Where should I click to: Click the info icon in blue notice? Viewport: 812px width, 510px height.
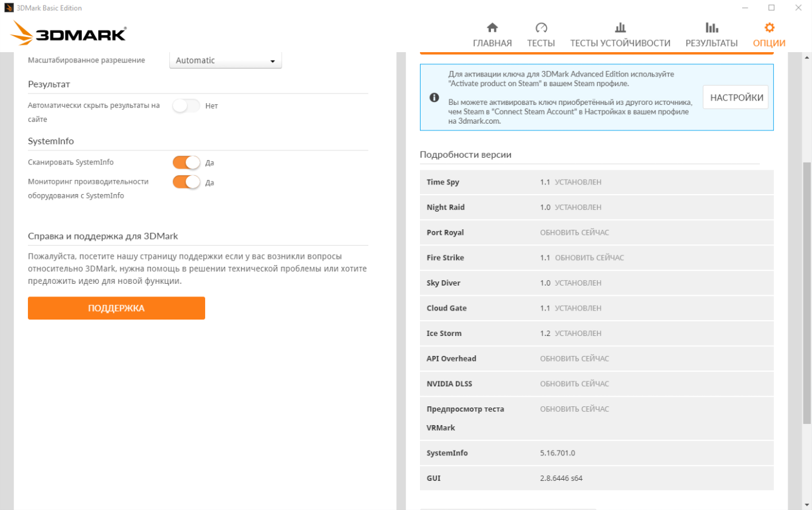[435, 97]
